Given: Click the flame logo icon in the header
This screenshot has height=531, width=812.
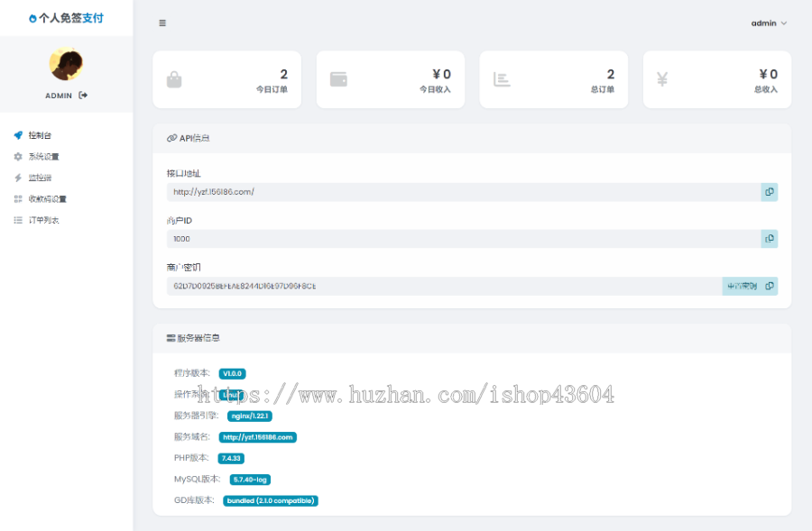Looking at the screenshot, I should point(33,18).
